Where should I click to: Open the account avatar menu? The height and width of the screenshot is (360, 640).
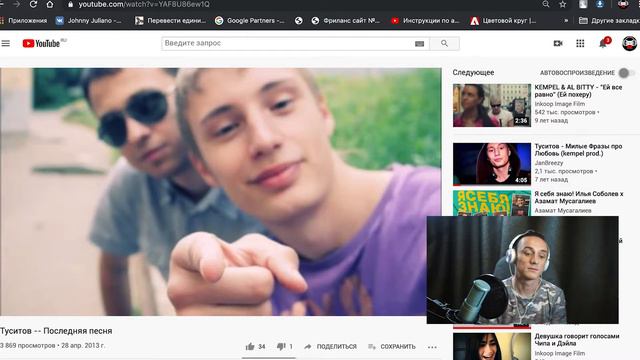pos(629,43)
